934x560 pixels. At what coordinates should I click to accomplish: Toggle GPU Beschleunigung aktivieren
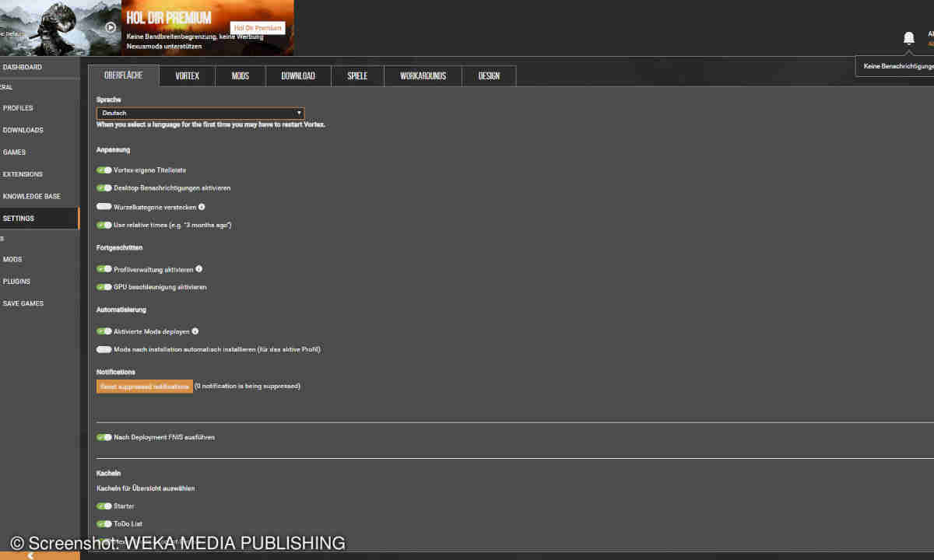click(x=104, y=287)
